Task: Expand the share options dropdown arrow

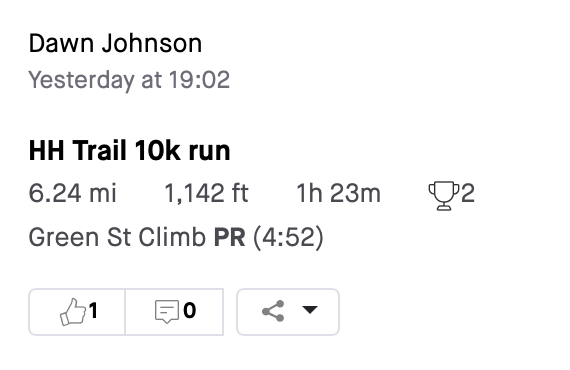Action: coord(310,310)
